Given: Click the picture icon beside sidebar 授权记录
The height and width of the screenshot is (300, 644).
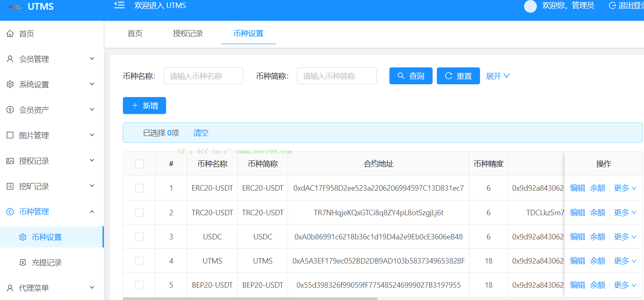Looking at the screenshot, I should coord(10,161).
